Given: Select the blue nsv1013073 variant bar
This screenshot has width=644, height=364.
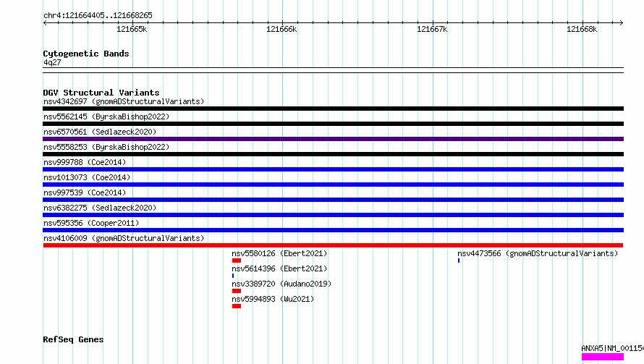Looking at the screenshot, I should pyautogui.click(x=333, y=185).
